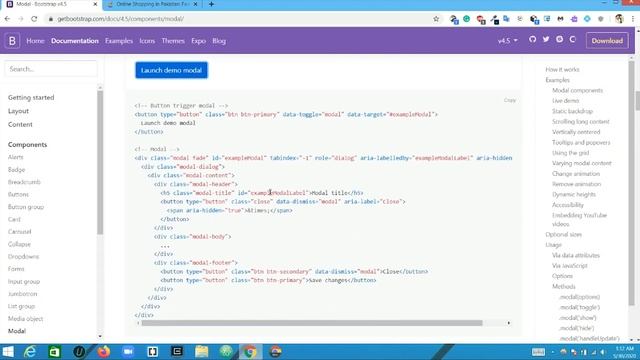Open Windows Start menu

pyautogui.click(x=8, y=351)
